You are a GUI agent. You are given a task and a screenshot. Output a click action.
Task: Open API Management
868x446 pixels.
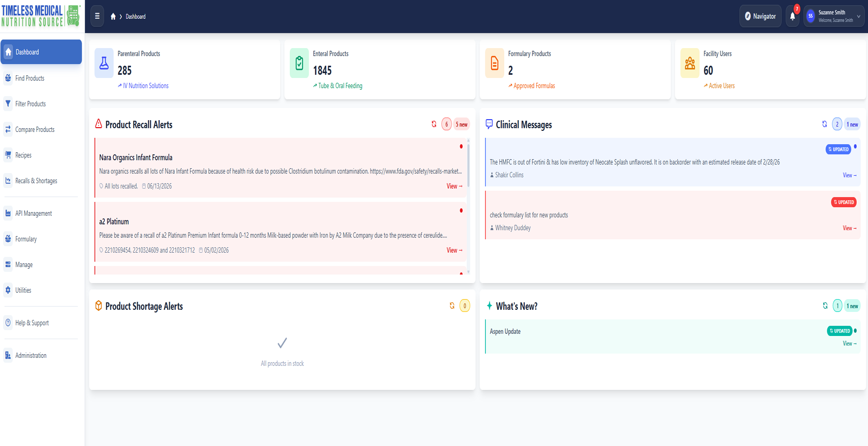coord(41,213)
